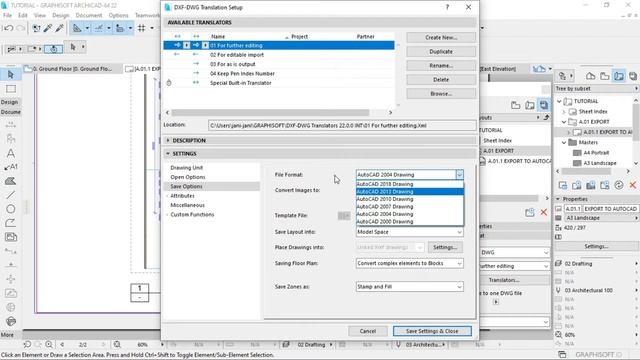
Task: Click the Rename... button
Action: point(441,65)
